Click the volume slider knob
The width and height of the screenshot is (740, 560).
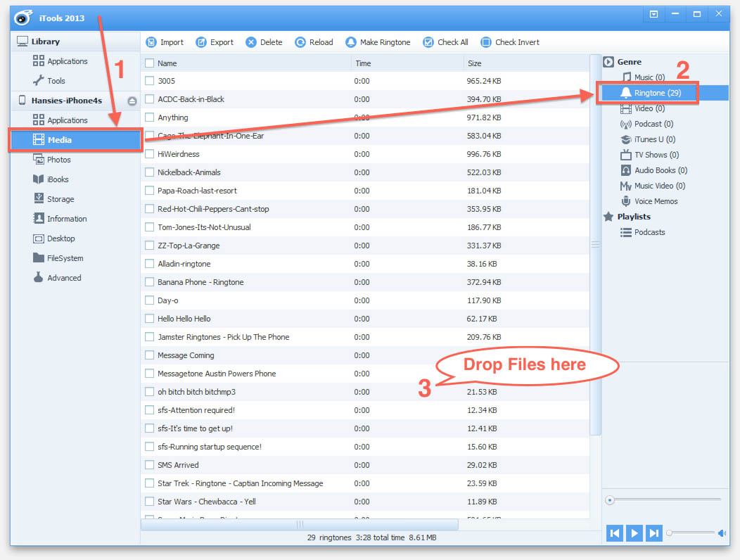[x=669, y=533]
